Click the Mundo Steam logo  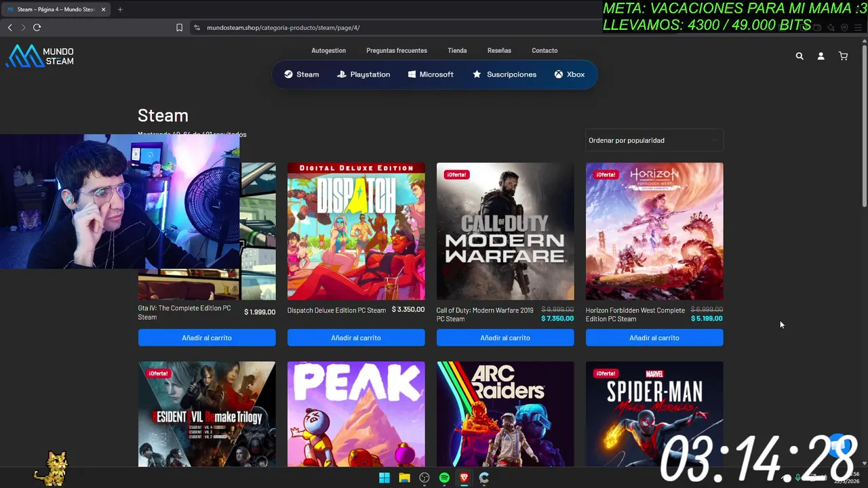click(39, 56)
